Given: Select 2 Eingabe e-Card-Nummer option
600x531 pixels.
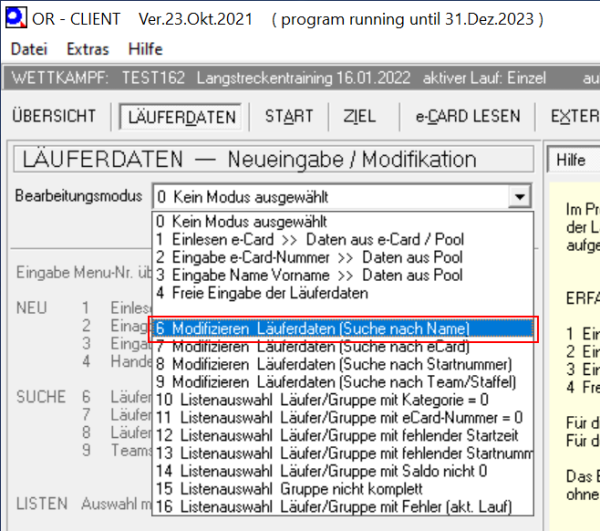Looking at the screenshot, I should point(308,257).
